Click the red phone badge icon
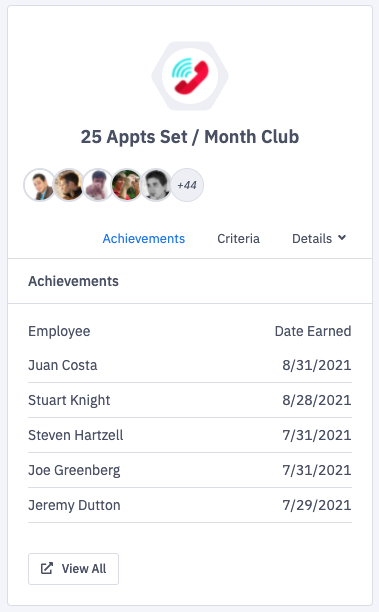 pyautogui.click(x=190, y=76)
